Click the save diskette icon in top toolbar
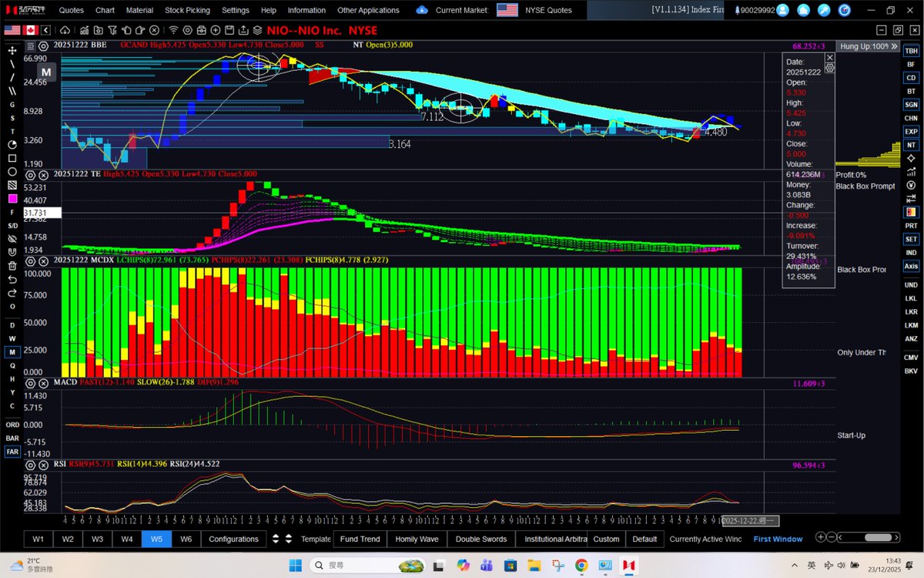The image size is (924, 578). point(229,29)
